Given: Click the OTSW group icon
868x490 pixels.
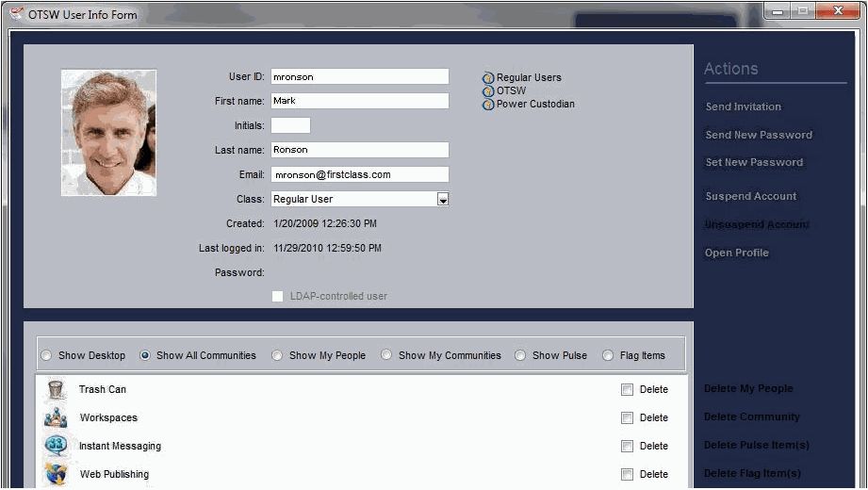Looking at the screenshot, I should [488, 91].
